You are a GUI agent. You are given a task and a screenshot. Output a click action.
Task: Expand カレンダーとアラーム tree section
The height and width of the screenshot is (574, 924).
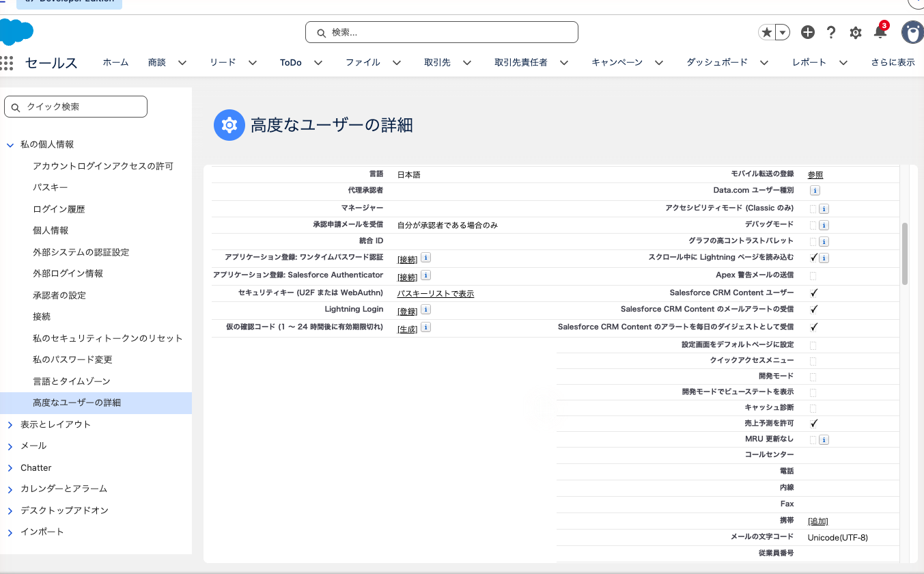(x=10, y=489)
